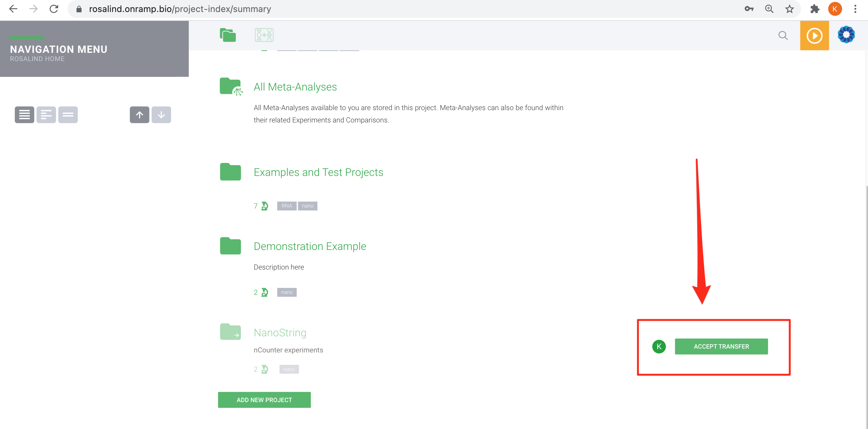Open Chrome three-dot menu
Image resolution: width=868 pixels, height=429 pixels.
[x=855, y=9]
